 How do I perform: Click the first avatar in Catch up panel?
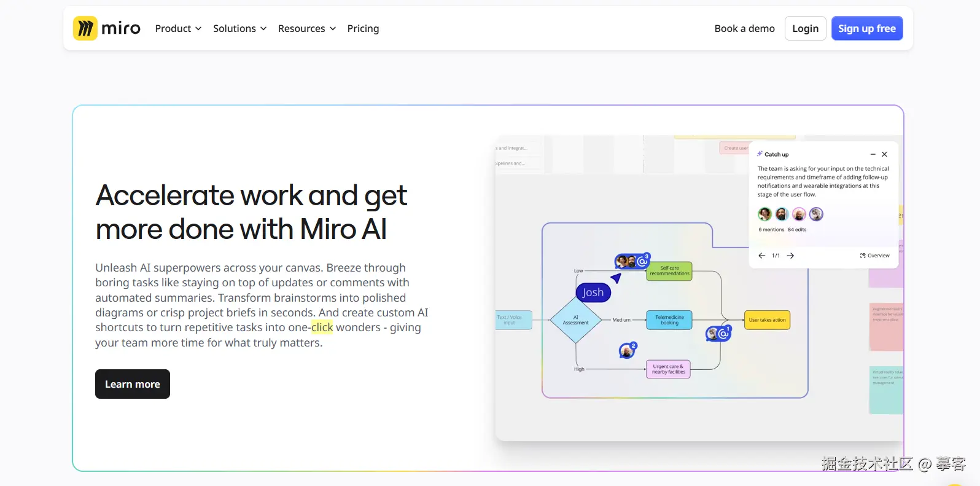(x=764, y=214)
